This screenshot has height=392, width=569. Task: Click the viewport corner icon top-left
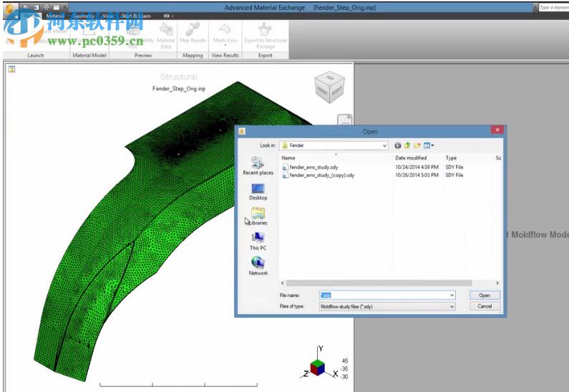(11, 69)
